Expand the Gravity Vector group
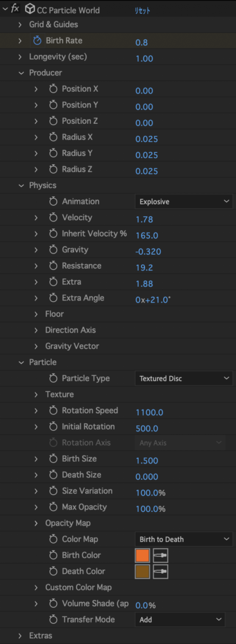Viewport: 236px width, 644px height. 36,347
